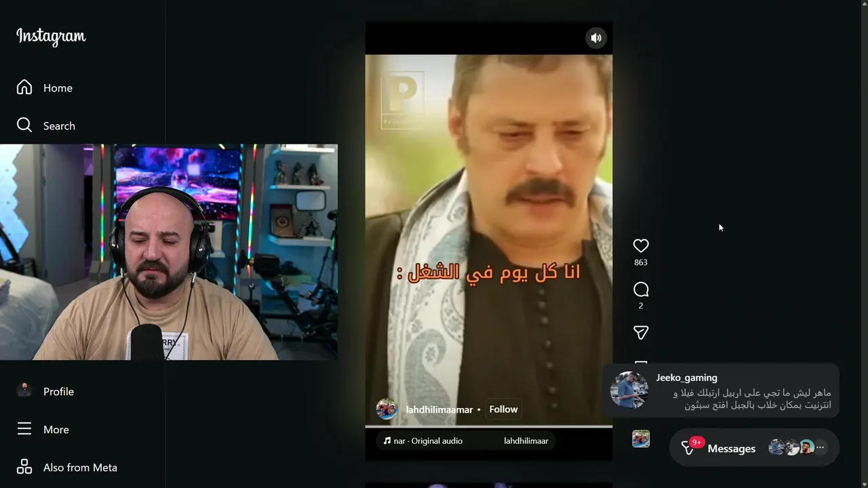This screenshot has width=868, height=488.
Task: Click the 2 comments count
Action: [x=641, y=306]
